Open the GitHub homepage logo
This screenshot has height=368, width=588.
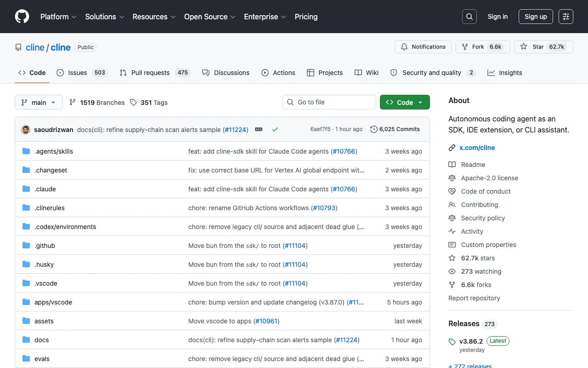pos(22,17)
